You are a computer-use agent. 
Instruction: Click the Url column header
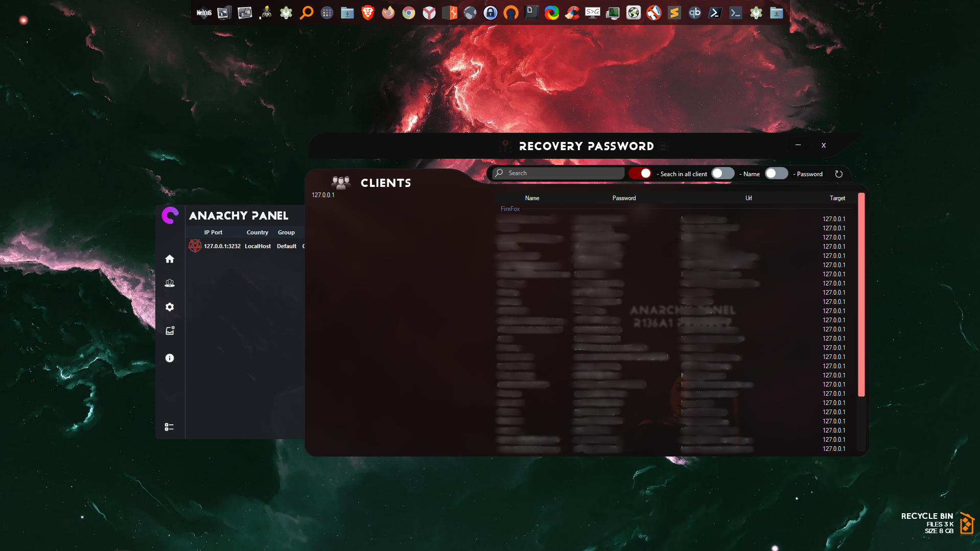748,198
